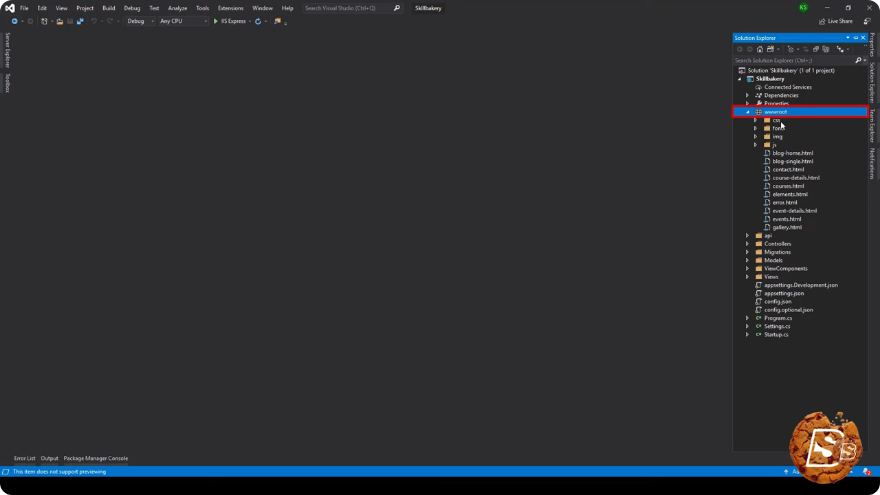Open the Build menu

(108, 8)
